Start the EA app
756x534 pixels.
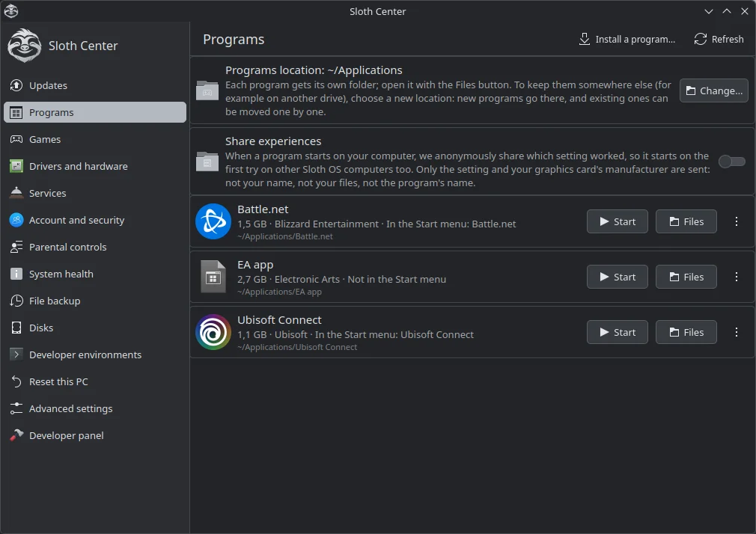coord(617,277)
